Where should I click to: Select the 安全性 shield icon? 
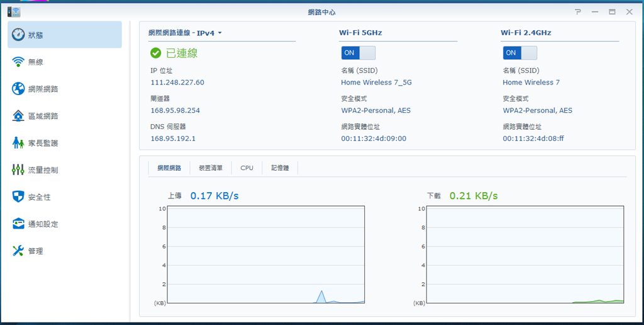(x=19, y=197)
